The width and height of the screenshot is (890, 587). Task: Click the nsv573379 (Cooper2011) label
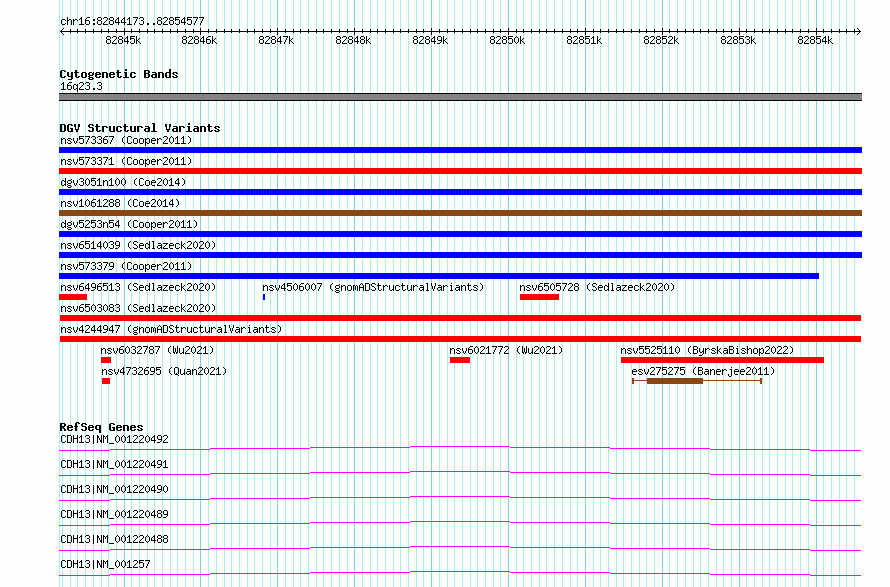126,266
